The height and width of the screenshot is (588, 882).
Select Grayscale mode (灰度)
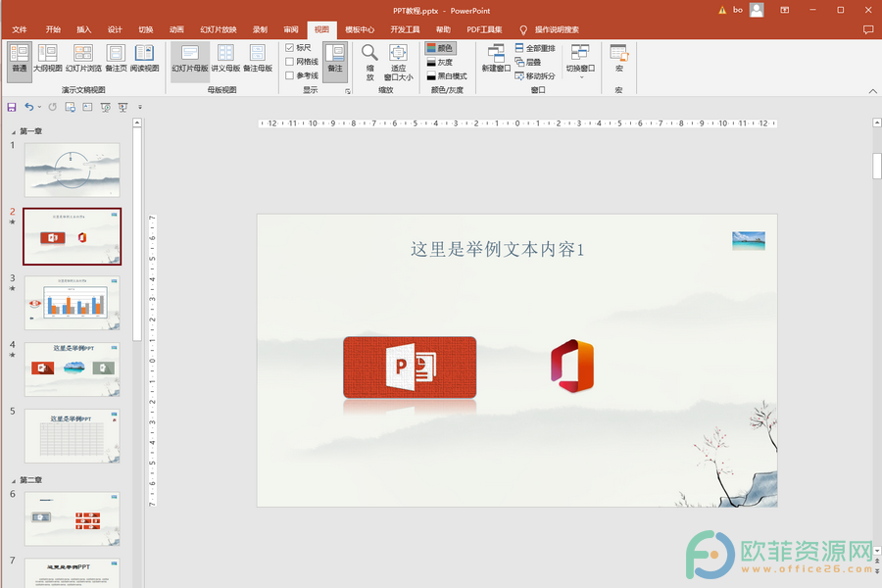coord(440,63)
